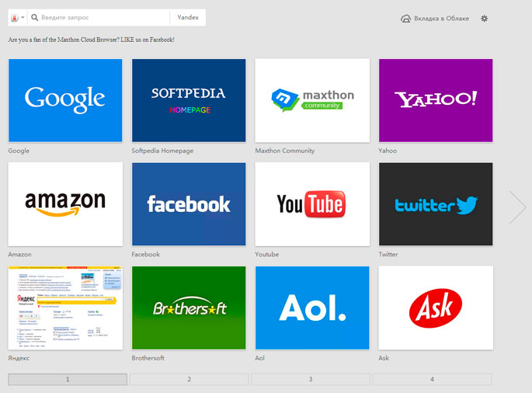This screenshot has width=532, height=393.
Task: Click the Facebook caption text
Action: pyautogui.click(x=145, y=254)
